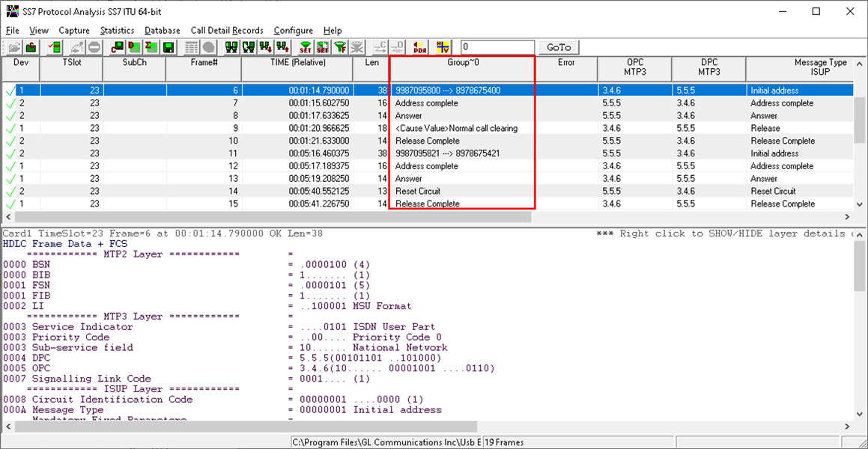The height and width of the screenshot is (449, 868).
Task: Click binoculars find-next icon with down arrow
Action: [x=265, y=48]
